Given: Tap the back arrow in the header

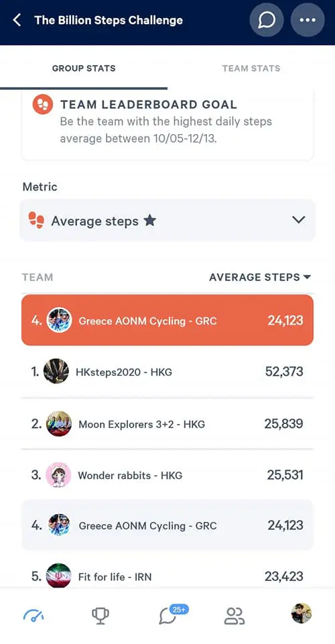Looking at the screenshot, I should coord(17,19).
